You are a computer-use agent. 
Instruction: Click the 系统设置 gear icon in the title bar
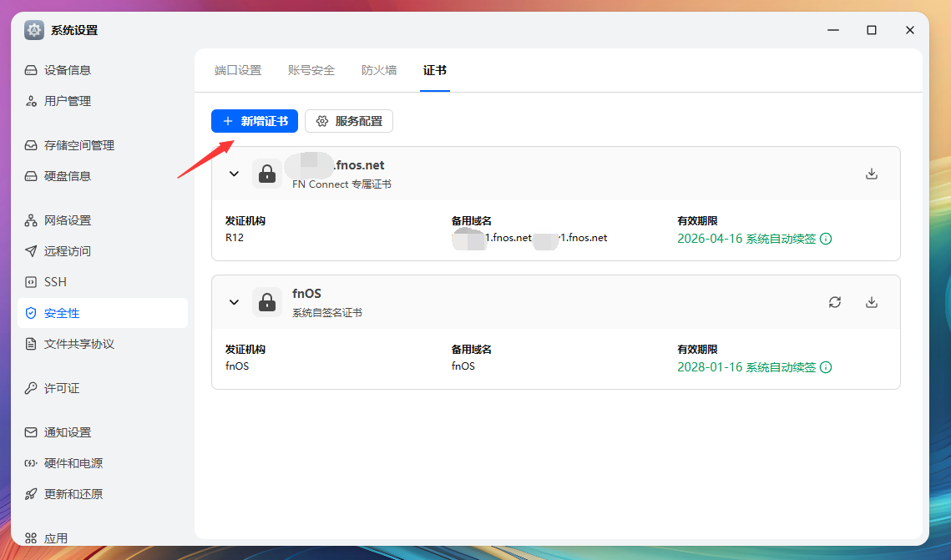tap(34, 30)
